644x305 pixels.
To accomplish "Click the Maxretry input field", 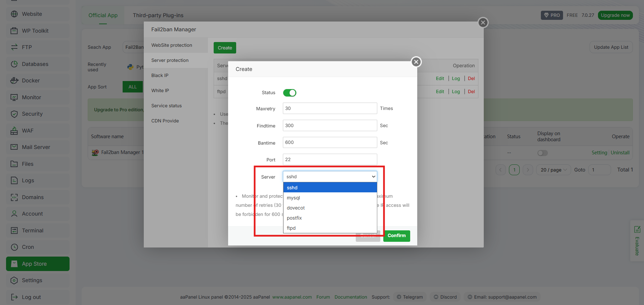I will click(x=330, y=108).
